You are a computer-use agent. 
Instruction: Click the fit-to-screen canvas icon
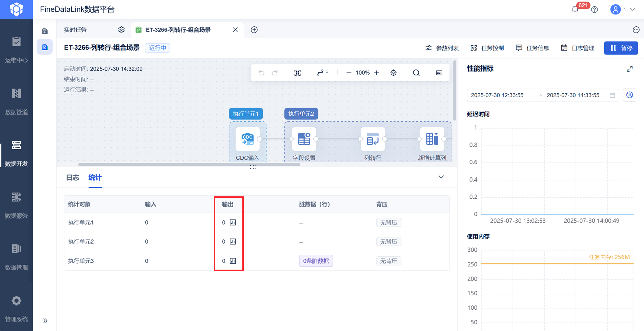click(x=298, y=73)
